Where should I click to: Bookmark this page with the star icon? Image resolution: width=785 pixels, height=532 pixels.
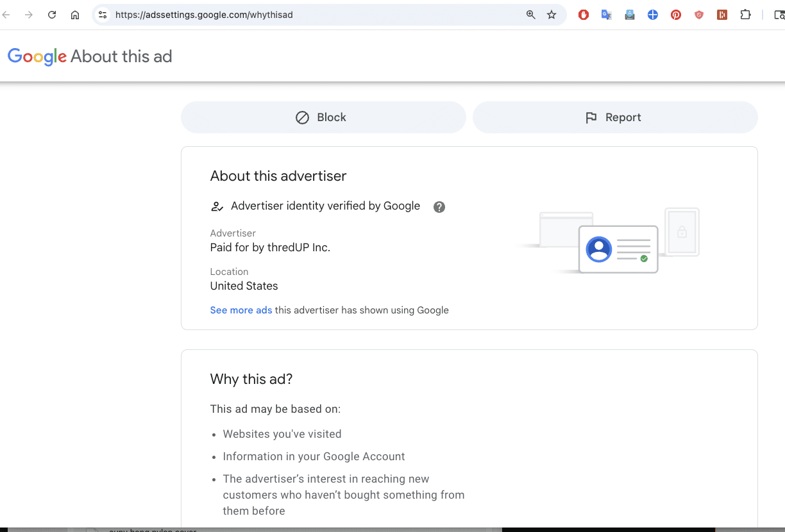coord(552,14)
